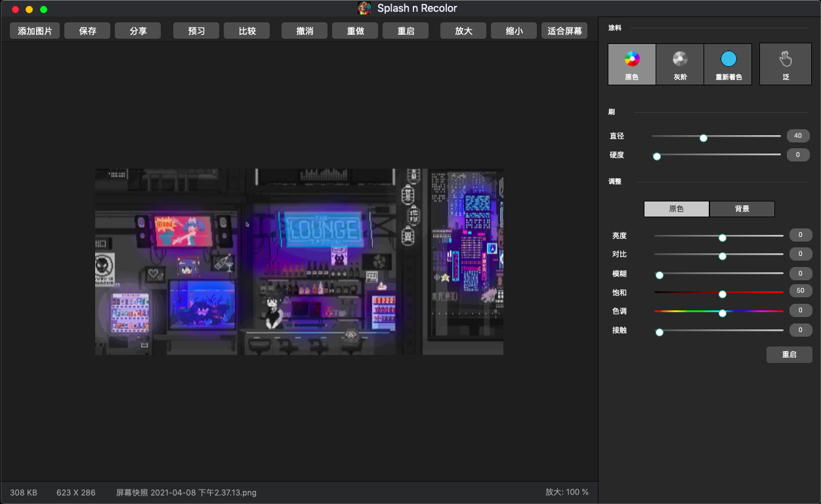
Task: Click the 直径 diameter slider
Action: (x=716, y=136)
